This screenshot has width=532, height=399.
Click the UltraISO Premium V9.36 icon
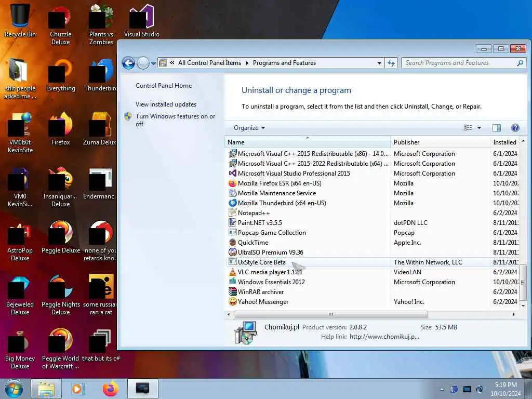point(232,252)
